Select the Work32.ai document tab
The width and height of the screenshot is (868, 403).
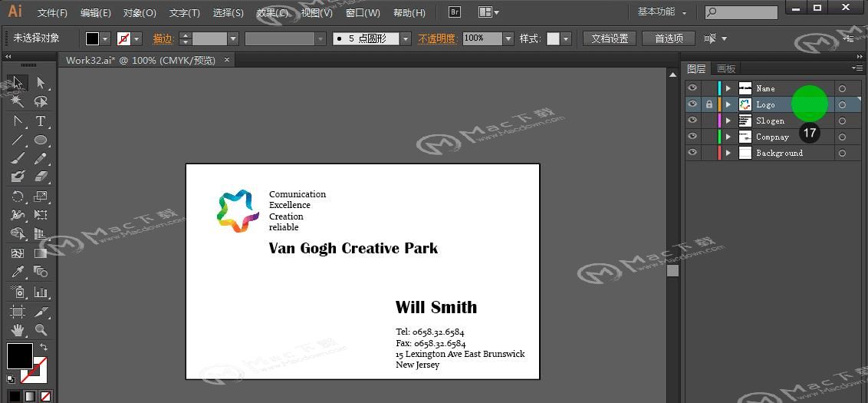tap(140, 60)
